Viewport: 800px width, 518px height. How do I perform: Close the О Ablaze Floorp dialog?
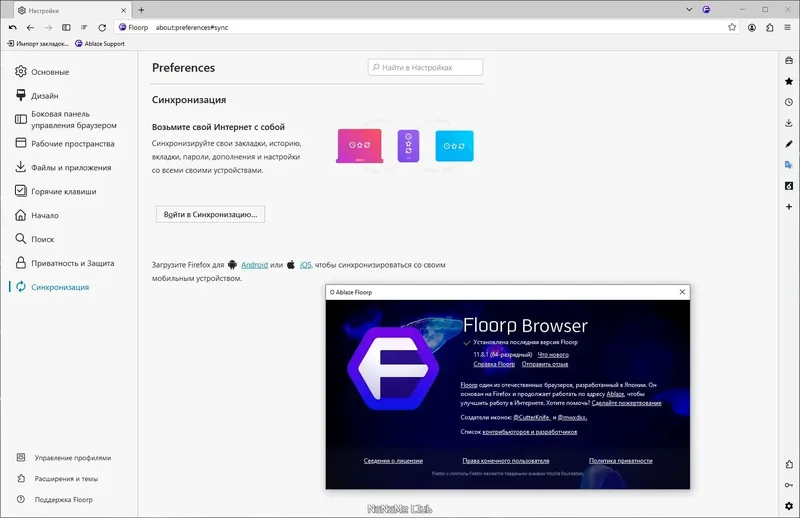click(682, 292)
